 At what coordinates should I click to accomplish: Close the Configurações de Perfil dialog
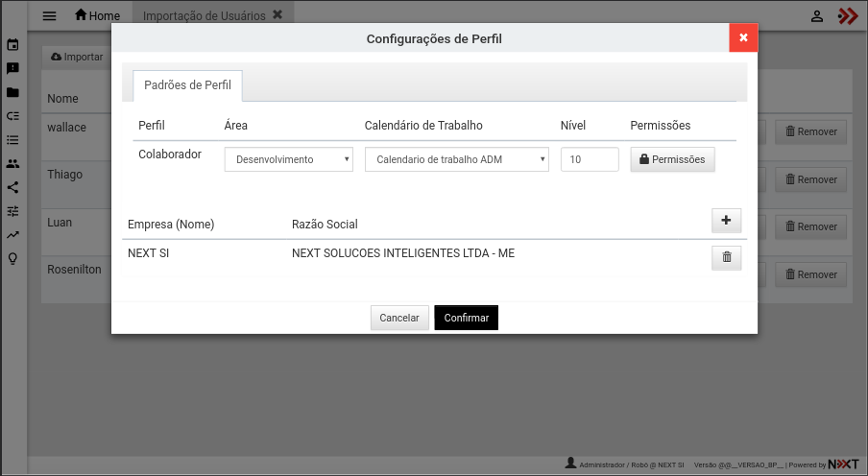(742, 37)
